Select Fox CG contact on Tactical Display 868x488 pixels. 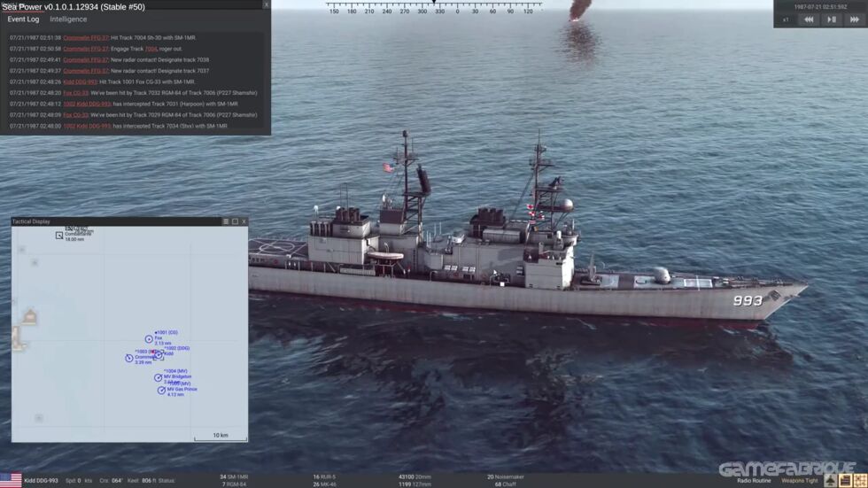click(x=149, y=338)
